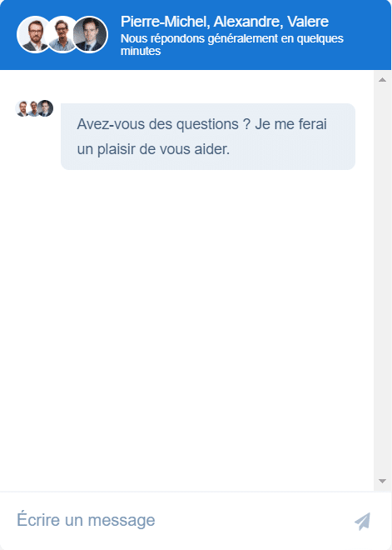Click the word "minutes" in the header subtitle
The image size is (392, 550).
coord(141,51)
